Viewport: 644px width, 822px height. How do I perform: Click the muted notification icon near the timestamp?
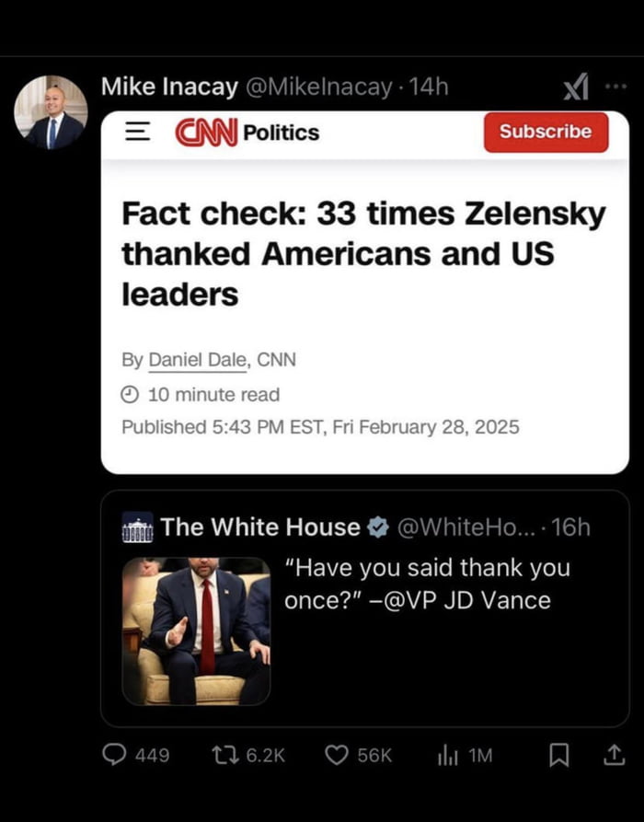point(578,86)
